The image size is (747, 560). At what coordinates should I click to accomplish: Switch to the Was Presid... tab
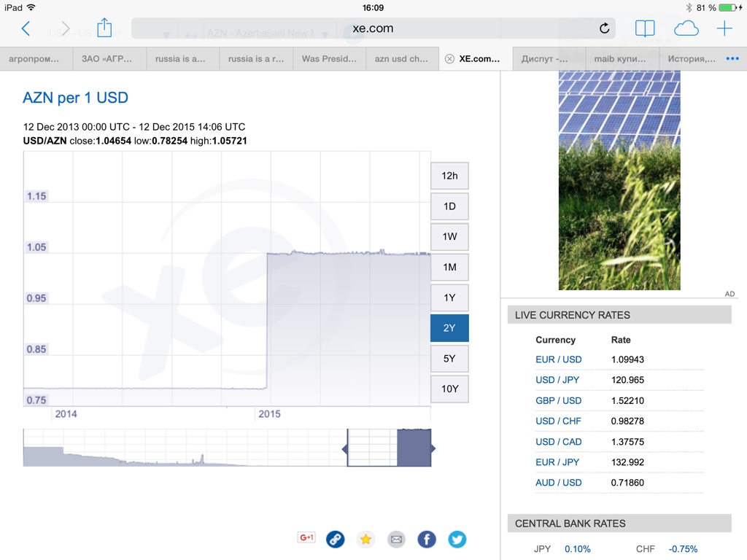[329, 59]
